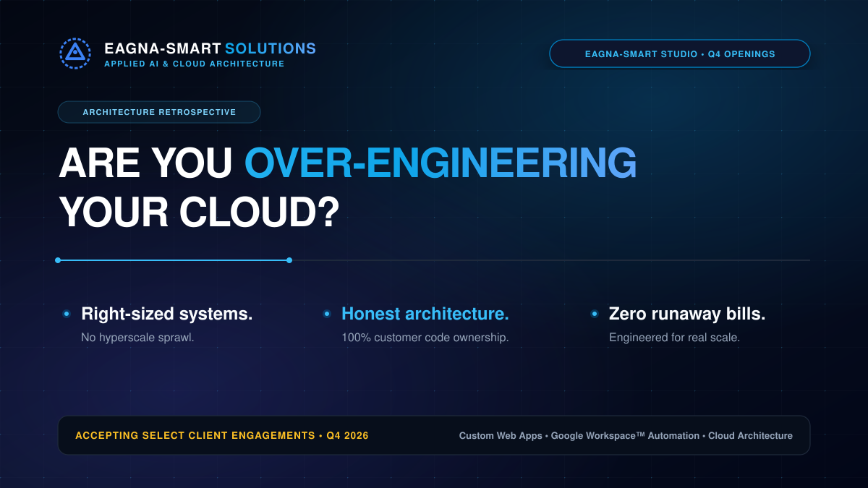
Task: Click the 'Honest architecture.' heading
Action: [425, 314]
